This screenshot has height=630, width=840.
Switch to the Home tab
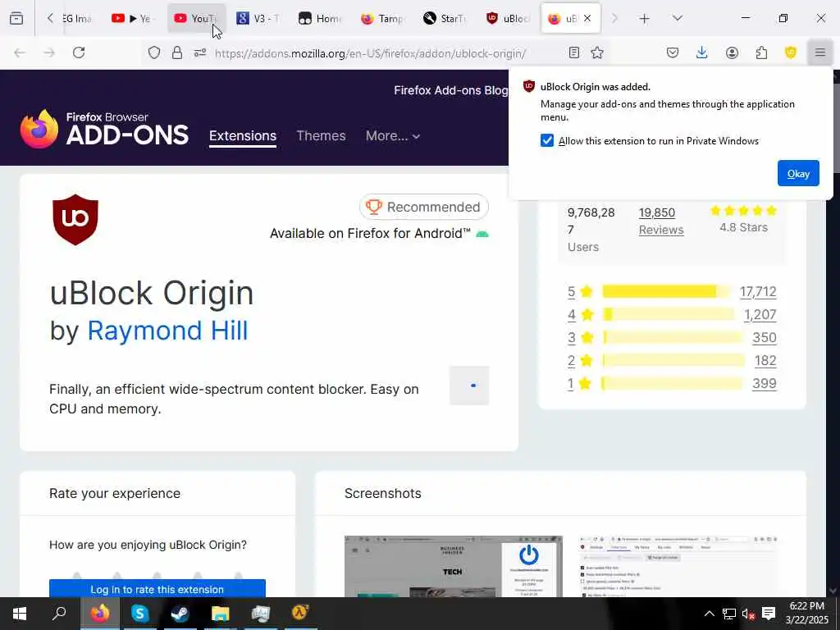point(321,18)
